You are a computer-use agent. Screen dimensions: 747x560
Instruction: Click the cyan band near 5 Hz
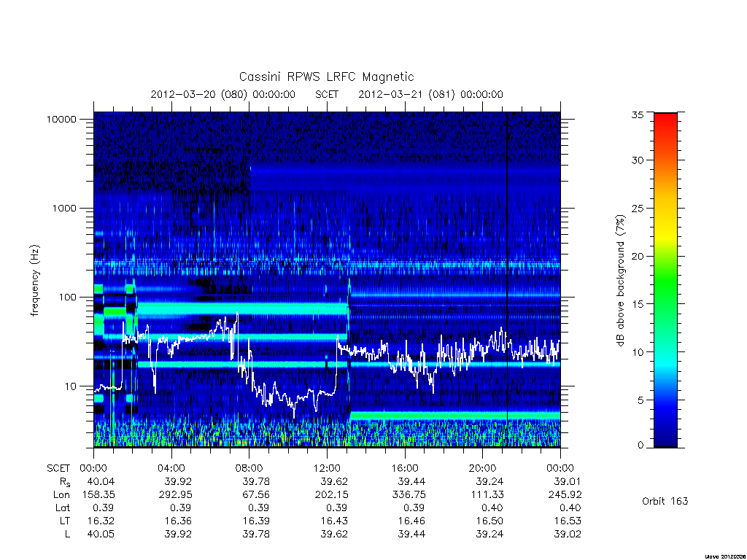pos(455,416)
